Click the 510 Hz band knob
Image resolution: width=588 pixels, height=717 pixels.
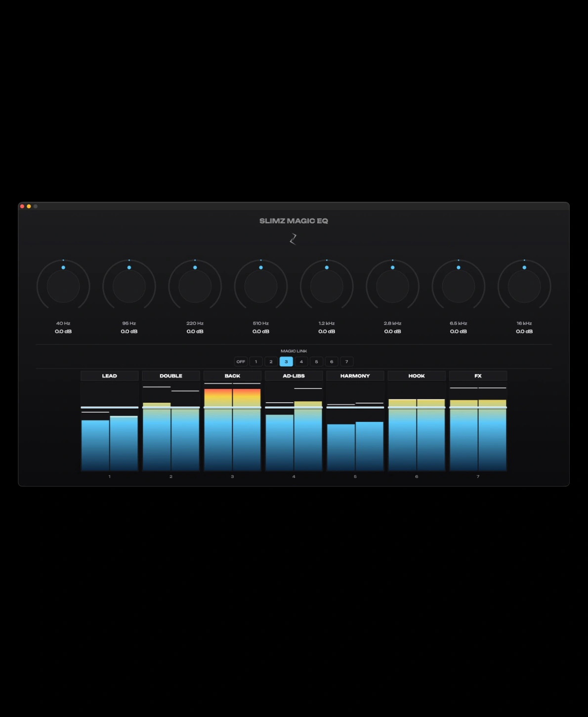(261, 286)
